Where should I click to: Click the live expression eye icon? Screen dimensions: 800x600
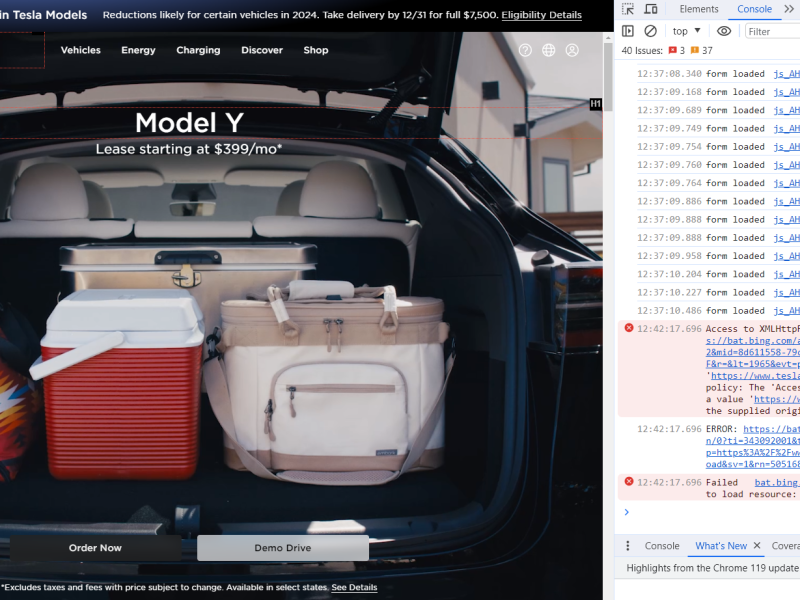pyautogui.click(x=724, y=31)
